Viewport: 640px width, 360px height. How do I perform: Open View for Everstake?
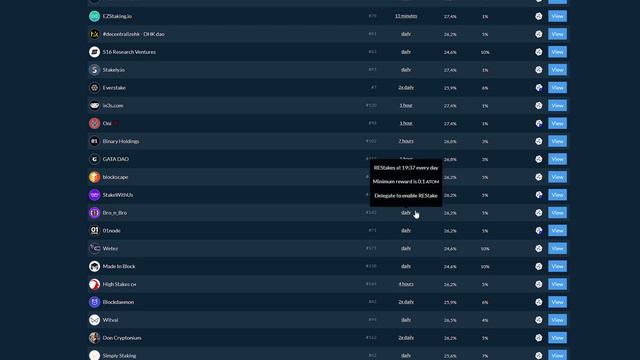[x=557, y=87]
